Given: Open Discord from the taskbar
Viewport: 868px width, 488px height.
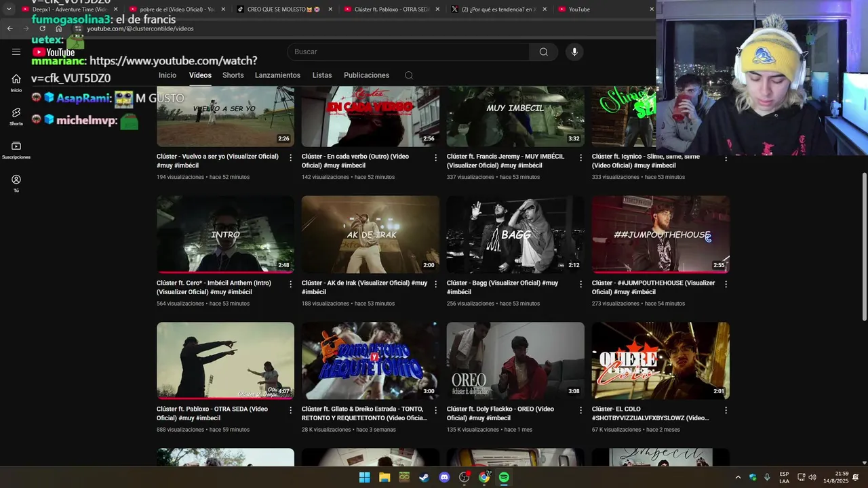Looking at the screenshot, I should point(444,477).
